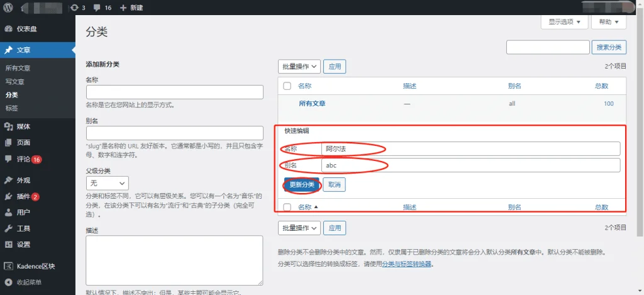The width and height of the screenshot is (644, 295).
Task: Tick the select-all checkbox in table header
Action: [287, 86]
